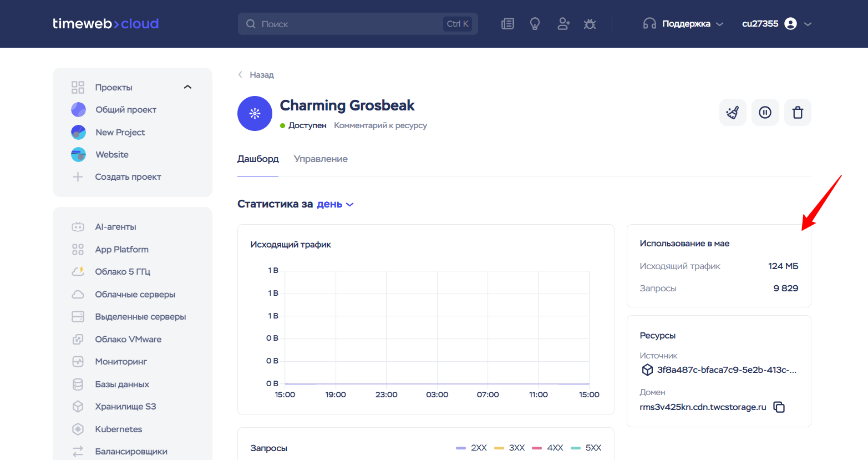Viewport: 868px width, 460px height.
Task: Click the Charming Grosbeak title
Action: (347, 105)
